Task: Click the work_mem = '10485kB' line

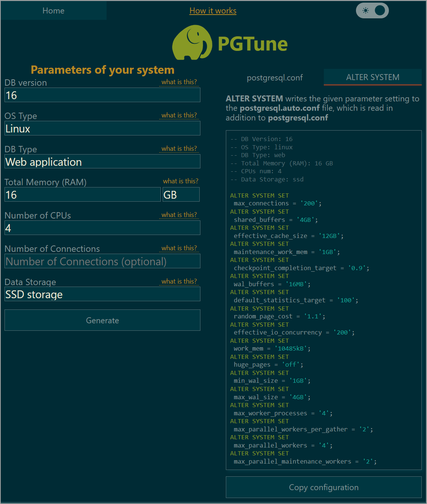Action: point(272,348)
